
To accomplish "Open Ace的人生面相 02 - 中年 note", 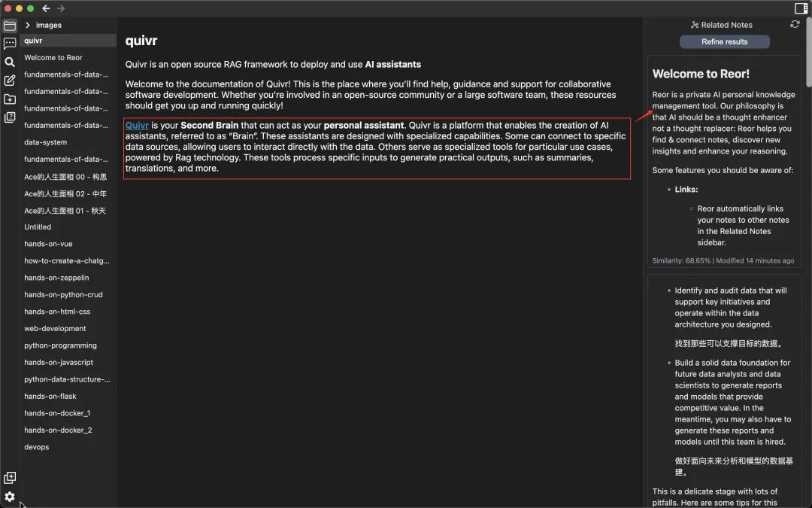I will [68, 194].
